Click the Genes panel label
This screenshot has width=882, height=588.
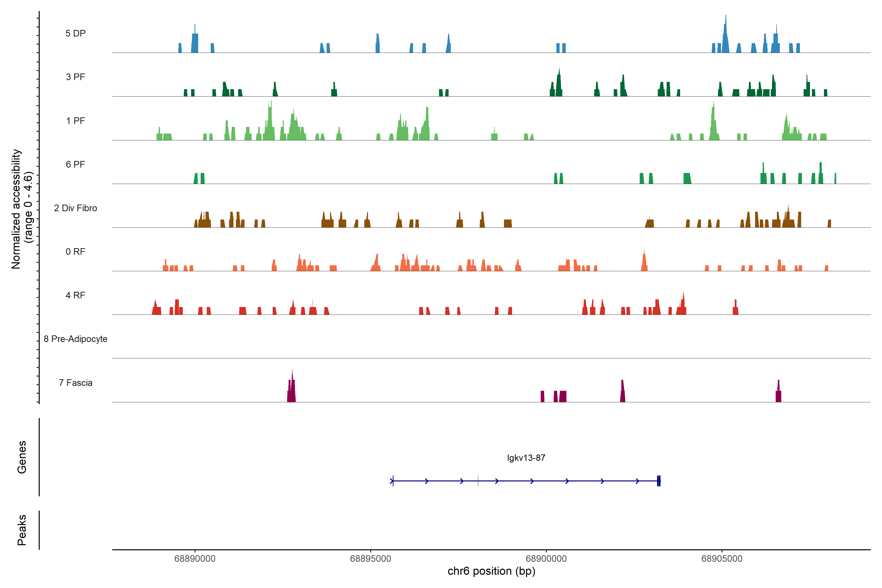(22, 457)
